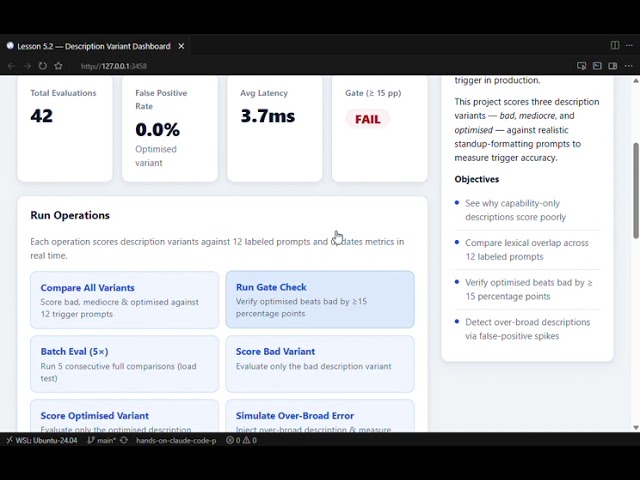Screen dimensions: 640x480
Task: Click the Run Gate Check card
Action: 320,299
